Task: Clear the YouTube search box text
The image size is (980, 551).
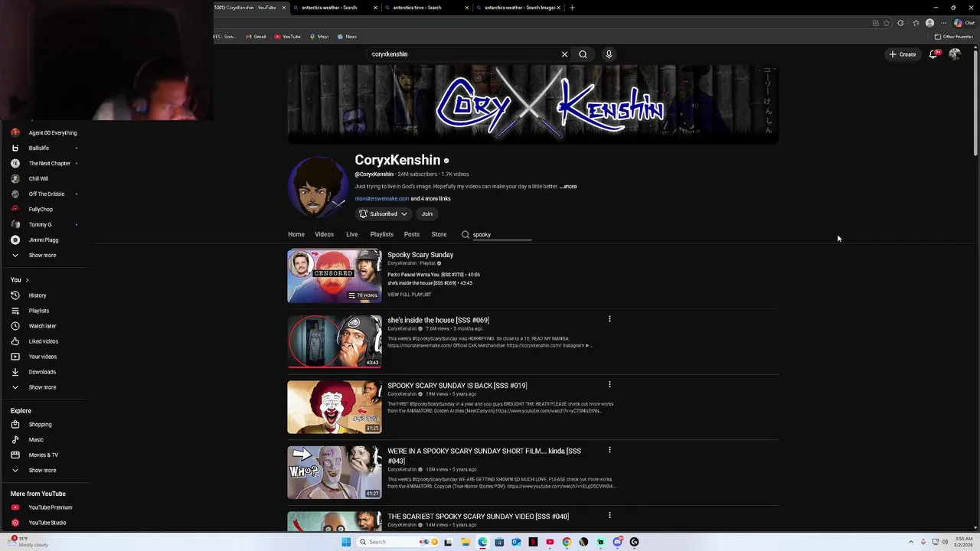Action: [x=564, y=54]
